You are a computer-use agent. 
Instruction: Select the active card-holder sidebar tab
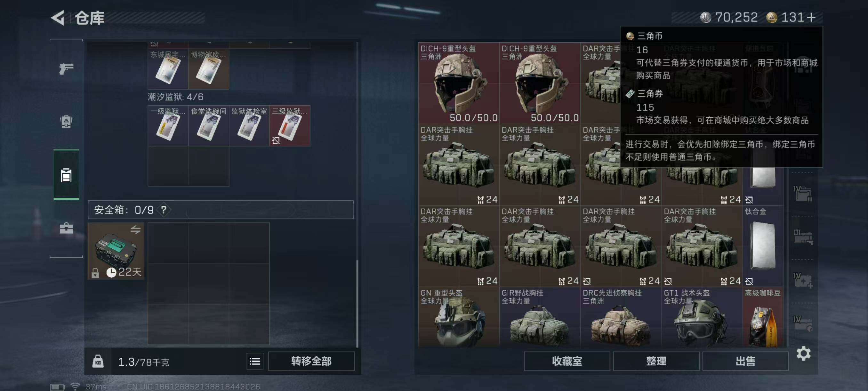66,175
